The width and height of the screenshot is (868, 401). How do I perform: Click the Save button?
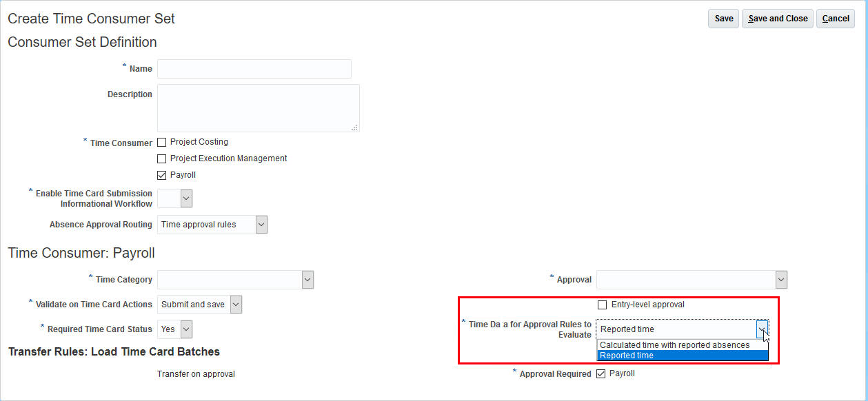tap(723, 19)
